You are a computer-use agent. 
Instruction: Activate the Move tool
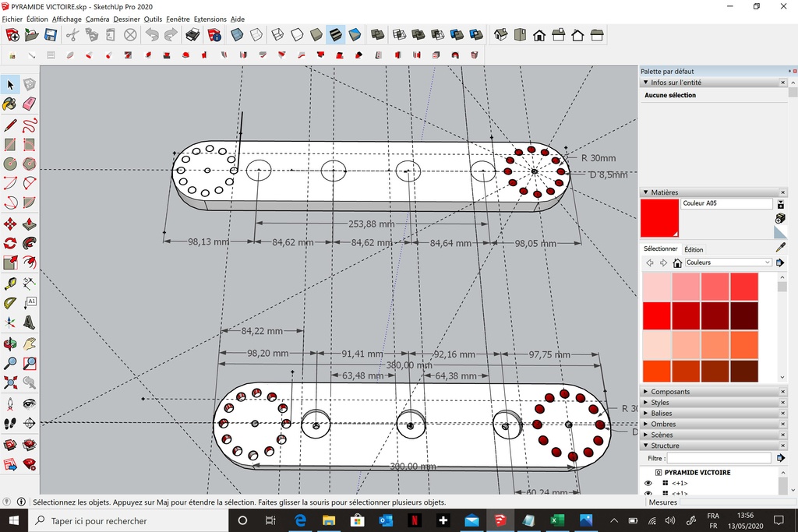point(10,224)
